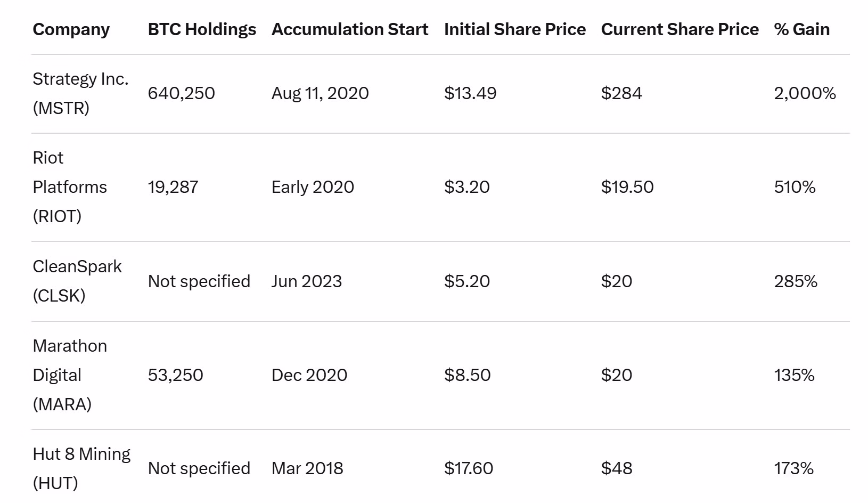Select the Accumulation Start column header

350,29
